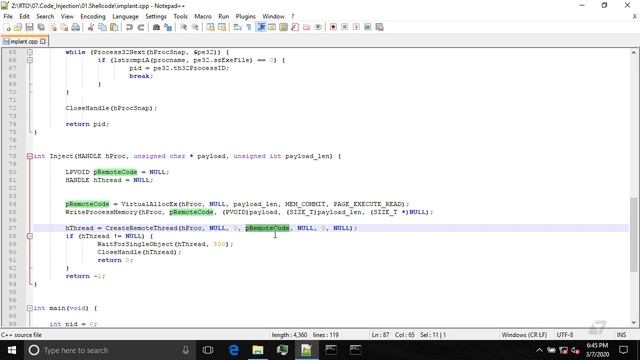
Task: Start macro recording red button
Action: (x=333, y=27)
